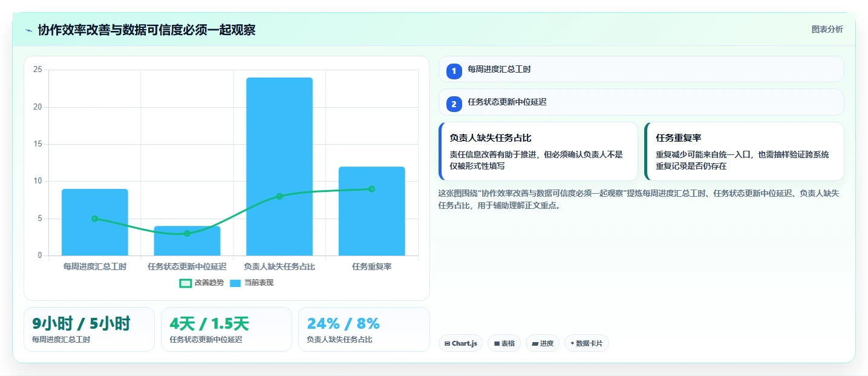Image resolution: width=868 pixels, height=376 pixels.
Task: Click the tallest 负责人缺失任务占比 bar
Action: (279, 167)
